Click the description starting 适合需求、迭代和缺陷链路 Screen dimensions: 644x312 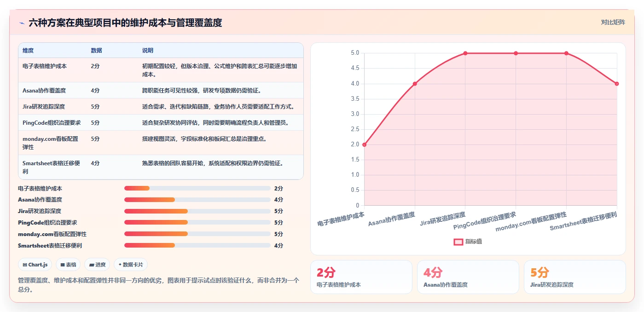click(218, 107)
